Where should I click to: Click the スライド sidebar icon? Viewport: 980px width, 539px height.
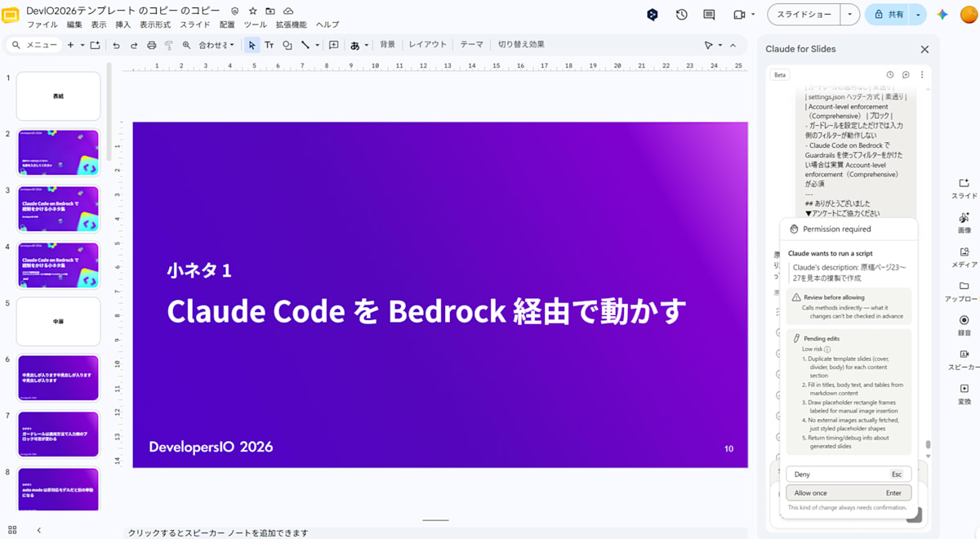(964, 188)
